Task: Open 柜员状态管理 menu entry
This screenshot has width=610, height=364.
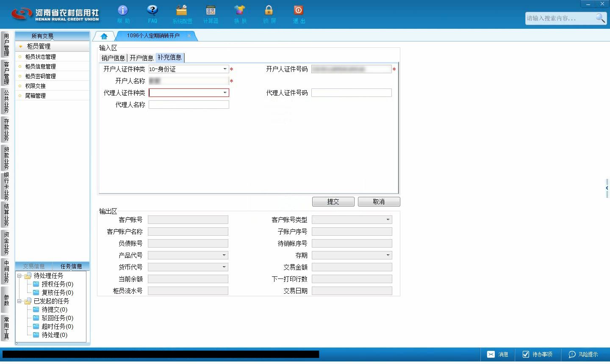Action: coord(53,57)
